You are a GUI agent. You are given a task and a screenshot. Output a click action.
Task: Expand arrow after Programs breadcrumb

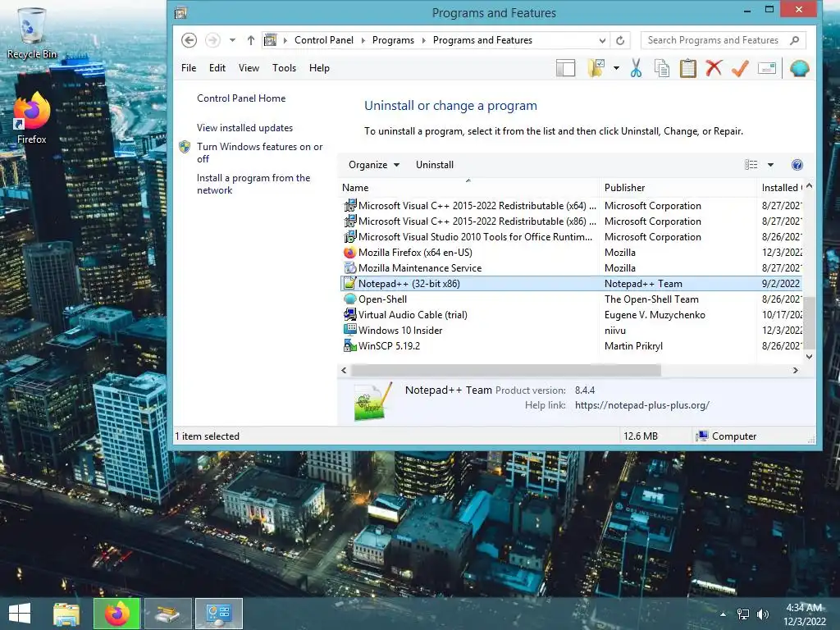tap(424, 40)
